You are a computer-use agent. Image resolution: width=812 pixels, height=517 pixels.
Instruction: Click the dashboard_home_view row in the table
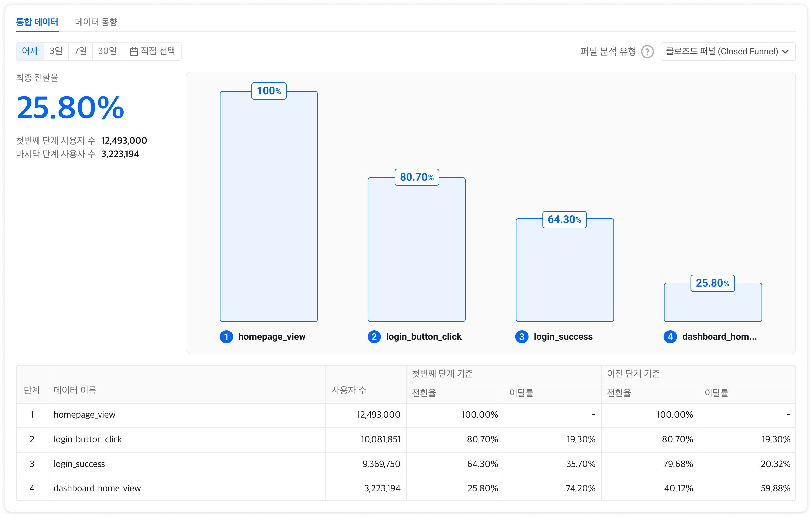[x=97, y=488]
